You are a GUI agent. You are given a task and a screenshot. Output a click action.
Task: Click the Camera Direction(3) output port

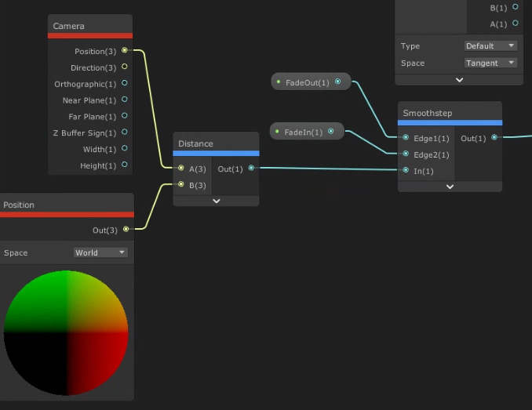[x=125, y=67]
